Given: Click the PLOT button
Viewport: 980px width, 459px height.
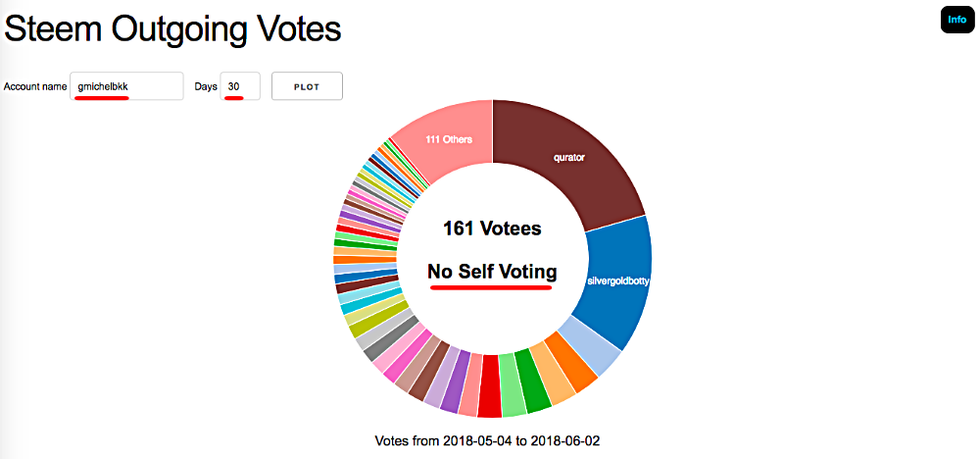Looking at the screenshot, I should (307, 86).
